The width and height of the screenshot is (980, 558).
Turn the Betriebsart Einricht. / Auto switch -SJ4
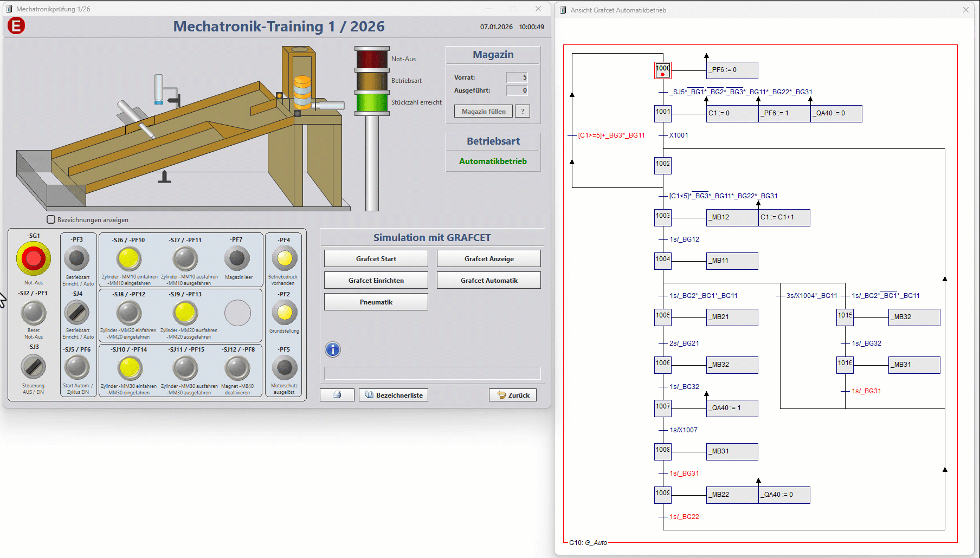coord(77,313)
